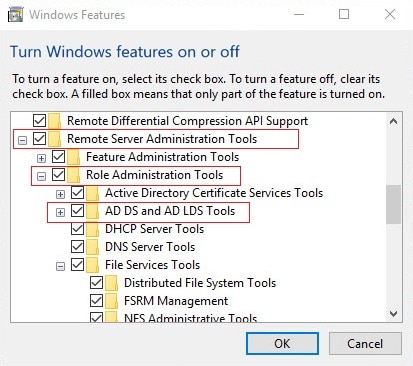This screenshot has width=413, height=366.
Task: Click the DNS Server Tools folder icon
Action: coord(92,247)
